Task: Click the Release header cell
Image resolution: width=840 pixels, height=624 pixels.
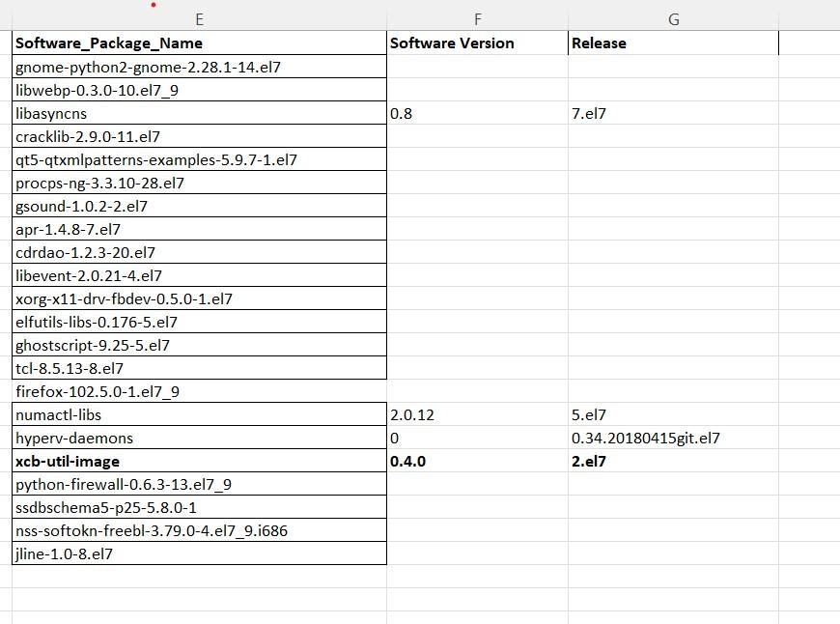Action: click(599, 43)
